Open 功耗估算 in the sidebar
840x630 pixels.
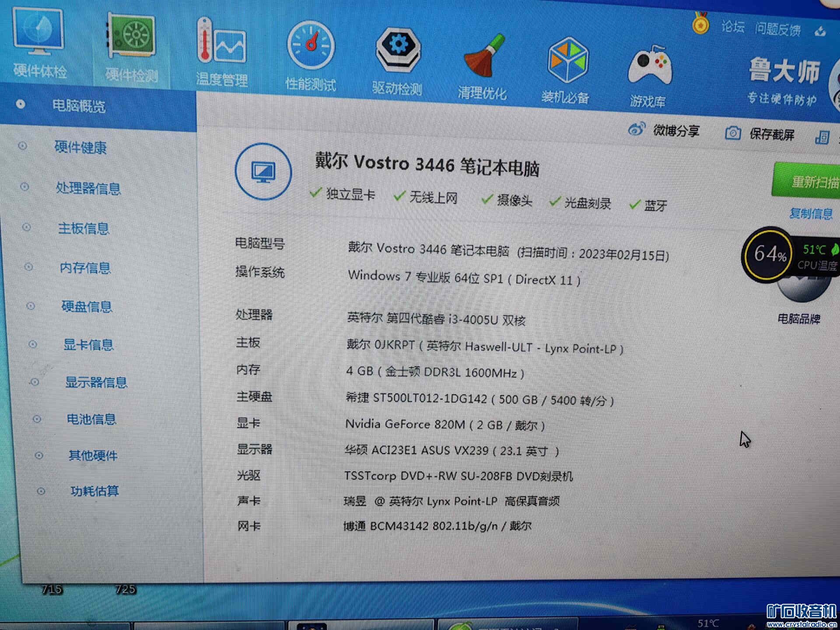pyautogui.click(x=95, y=491)
